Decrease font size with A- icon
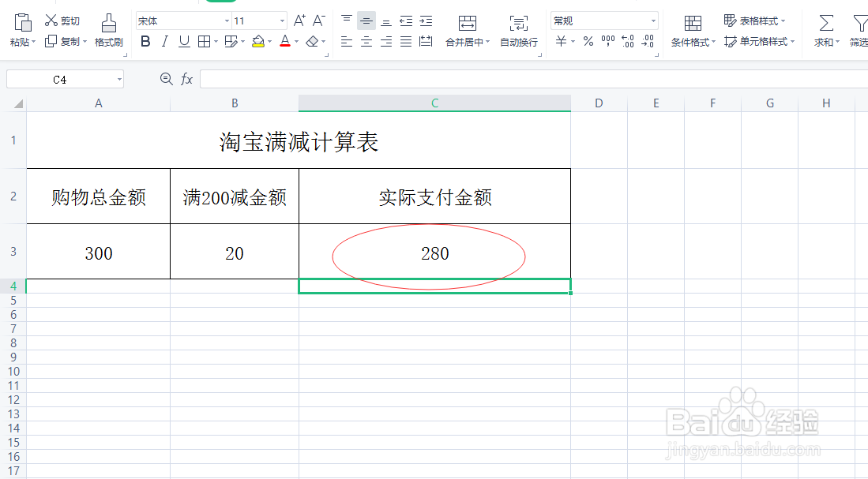 pos(319,21)
